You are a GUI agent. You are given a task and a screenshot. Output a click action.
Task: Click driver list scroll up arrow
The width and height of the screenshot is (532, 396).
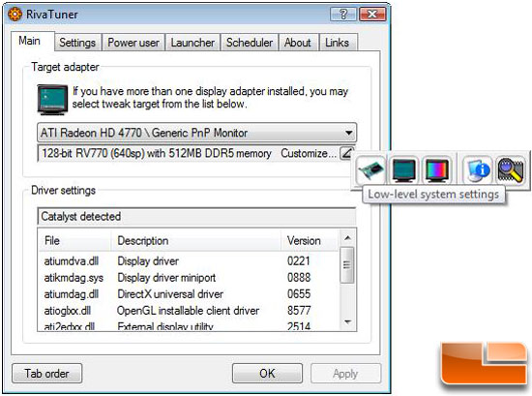347,238
